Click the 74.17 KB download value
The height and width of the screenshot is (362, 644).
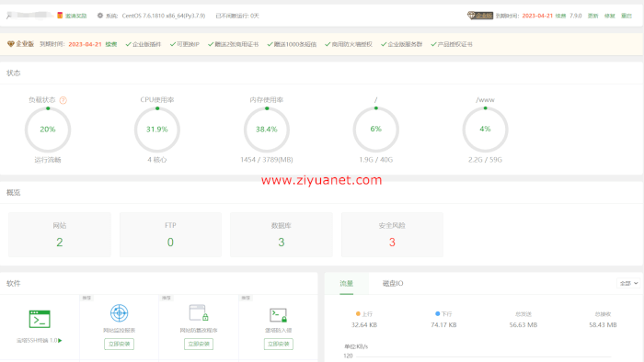coord(443,324)
